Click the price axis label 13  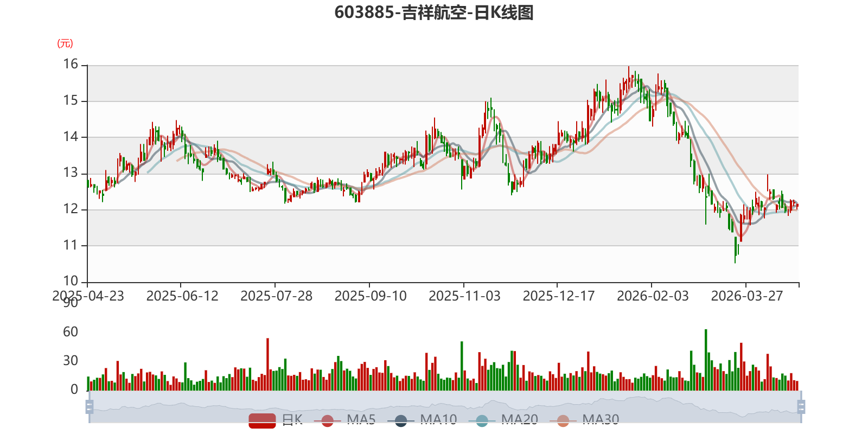point(71,173)
